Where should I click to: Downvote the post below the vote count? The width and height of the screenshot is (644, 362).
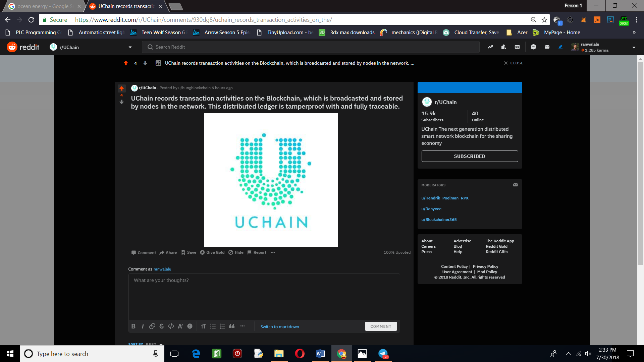(121, 102)
